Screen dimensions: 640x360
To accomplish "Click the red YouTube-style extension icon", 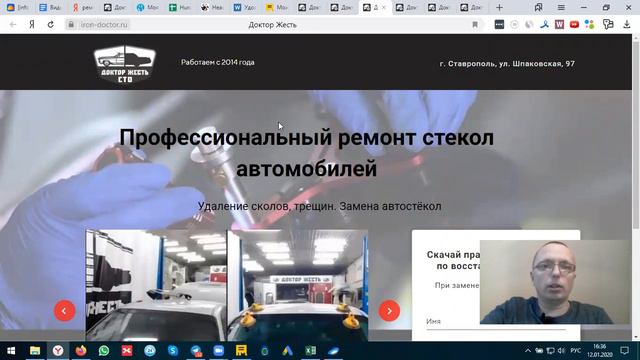I will [574, 24].
